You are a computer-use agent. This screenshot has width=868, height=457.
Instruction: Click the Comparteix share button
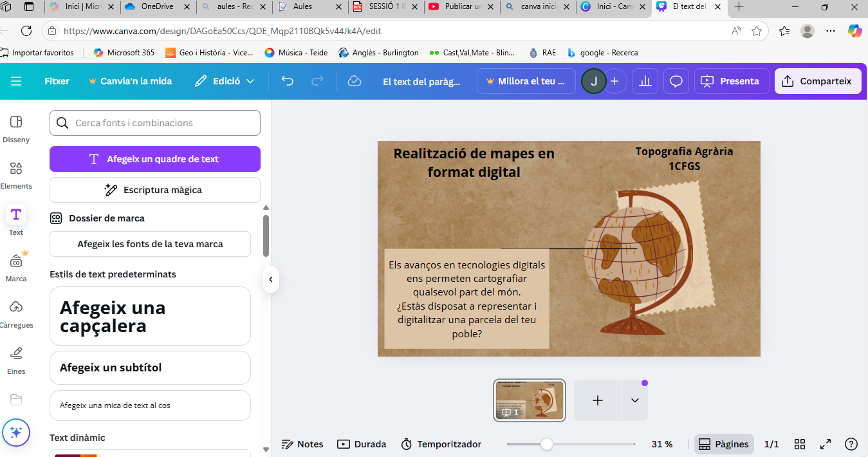(817, 81)
